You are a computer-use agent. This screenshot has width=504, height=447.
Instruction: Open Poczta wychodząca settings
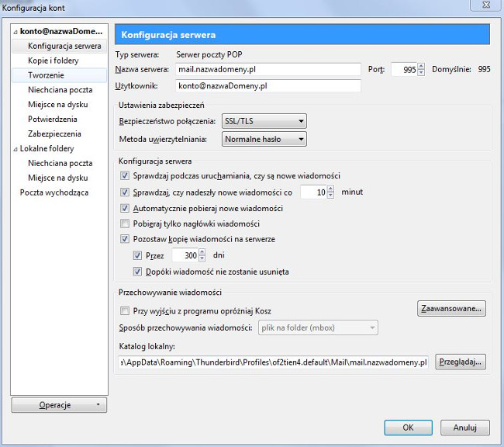(54, 192)
